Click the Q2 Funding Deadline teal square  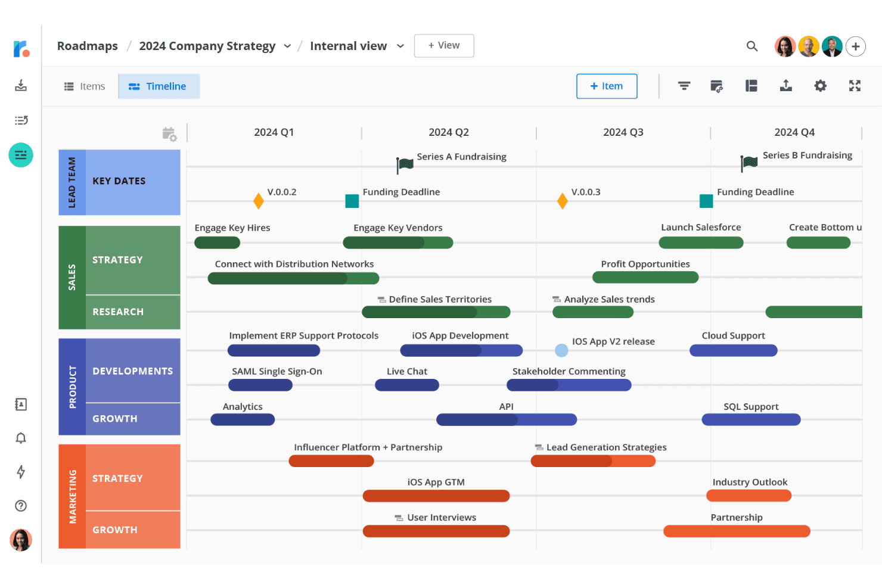(352, 201)
